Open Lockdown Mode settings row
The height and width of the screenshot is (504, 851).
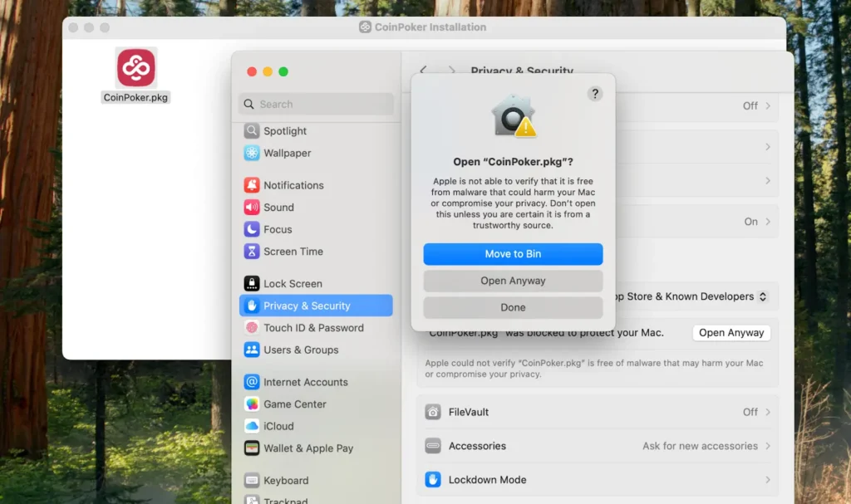[597, 480]
